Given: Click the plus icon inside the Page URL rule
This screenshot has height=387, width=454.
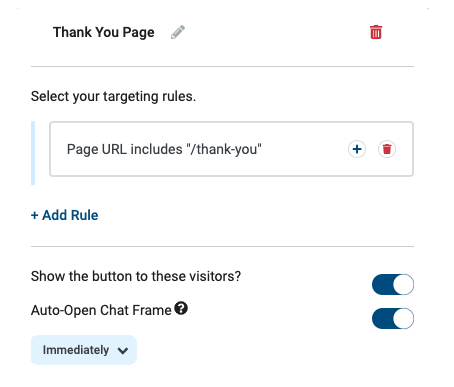Looking at the screenshot, I should (x=357, y=149).
